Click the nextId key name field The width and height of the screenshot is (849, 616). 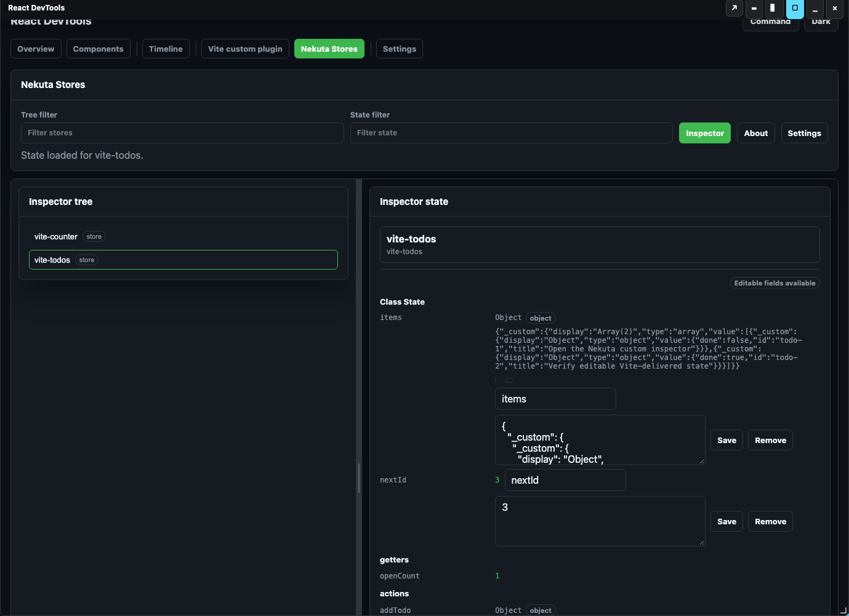pos(565,480)
